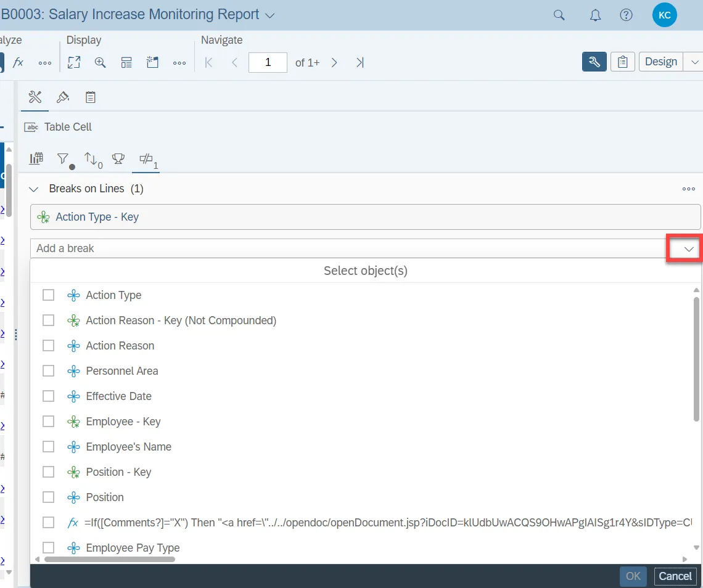The image size is (703, 588).
Task: Open the Add a break dropdown arrow
Action: click(x=689, y=249)
